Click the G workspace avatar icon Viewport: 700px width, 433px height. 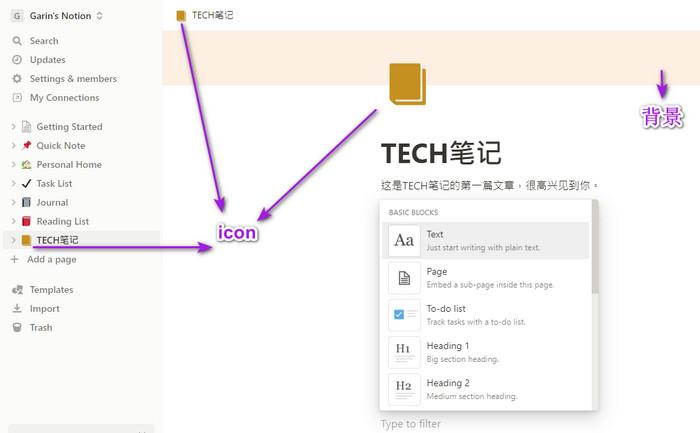point(17,16)
